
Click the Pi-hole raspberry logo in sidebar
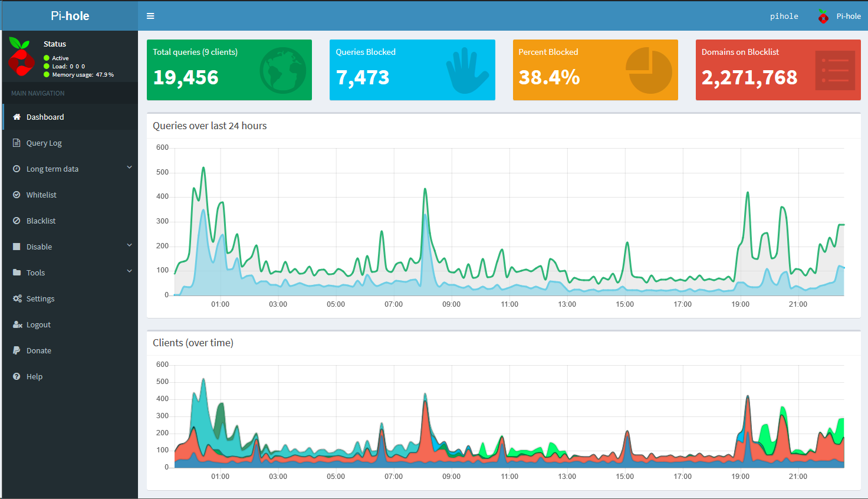(21, 57)
